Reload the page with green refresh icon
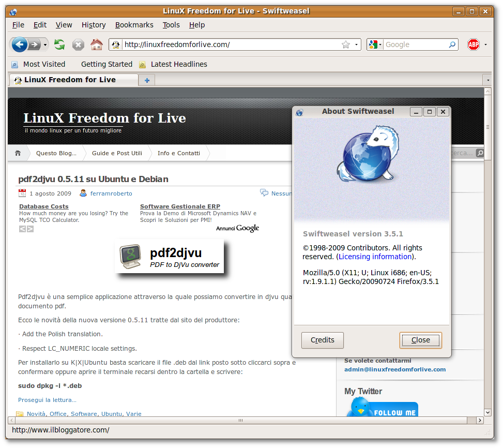The width and height of the screenshot is (503, 448). [x=59, y=44]
